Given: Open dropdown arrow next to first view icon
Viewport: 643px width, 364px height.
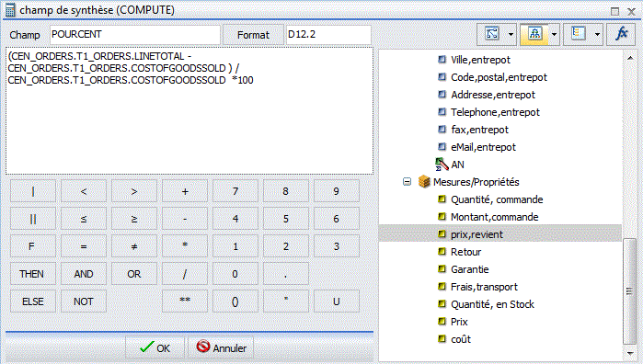Looking at the screenshot, I should 511,34.
